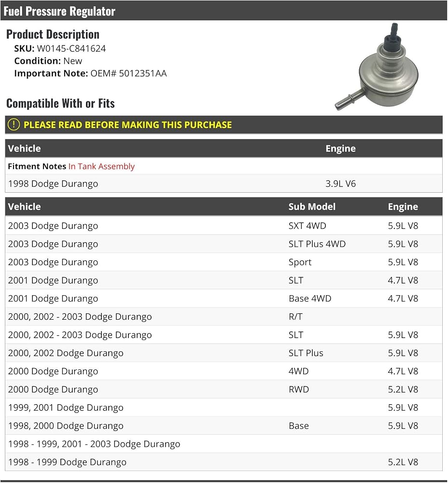
Task: Select the 2001 Durango Base 4WD row
Action: click(224, 298)
